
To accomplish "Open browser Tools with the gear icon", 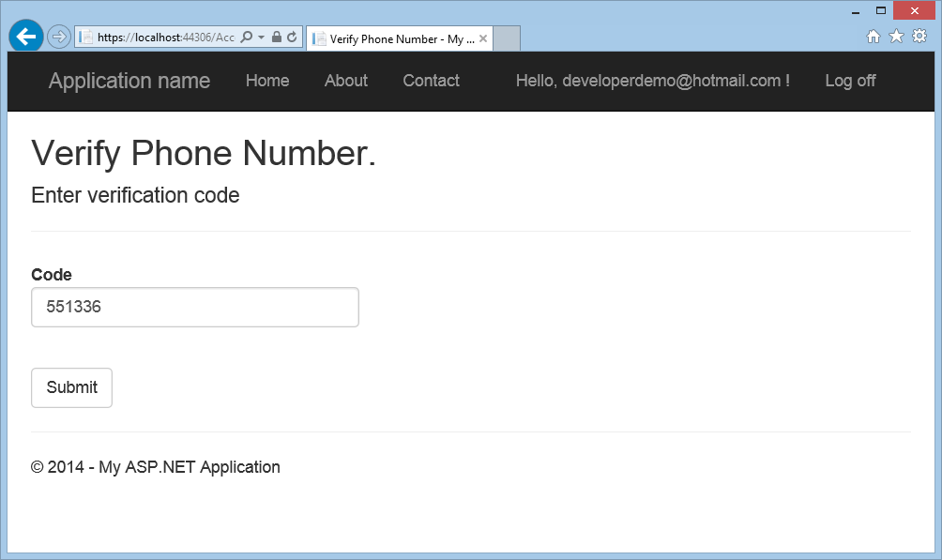I will pyautogui.click(x=919, y=36).
